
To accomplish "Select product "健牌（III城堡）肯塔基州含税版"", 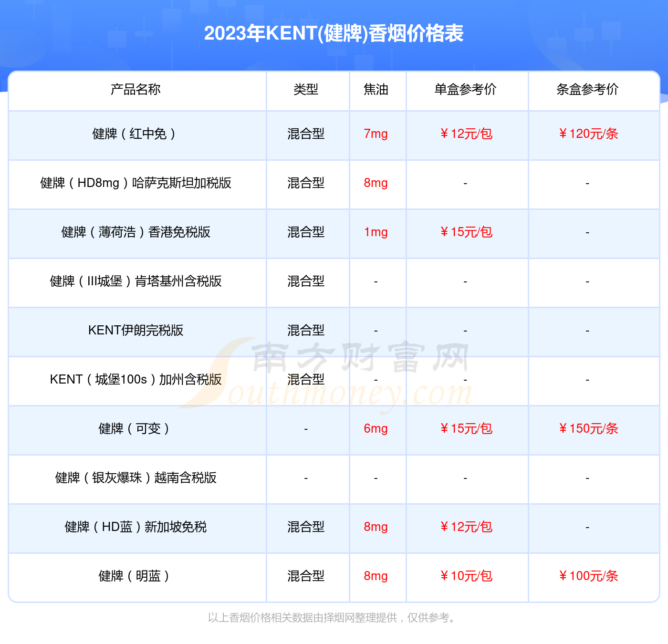I will click(136, 281).
